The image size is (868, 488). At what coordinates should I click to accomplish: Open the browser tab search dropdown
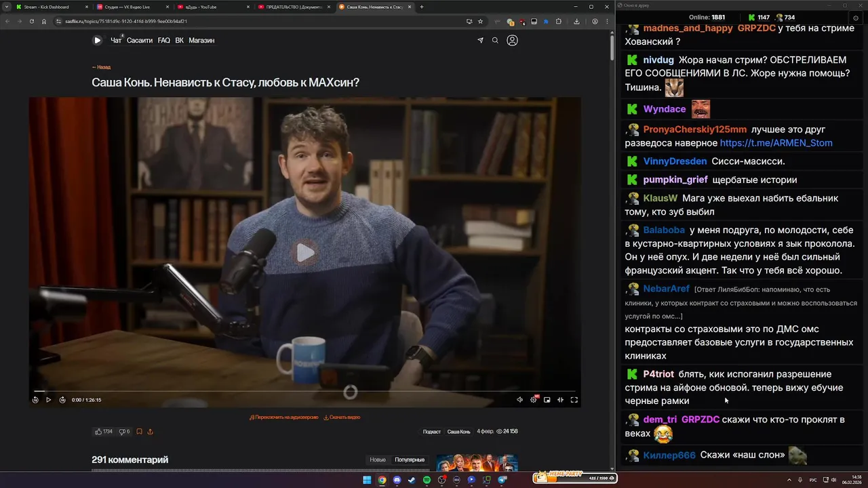point(6,7)
